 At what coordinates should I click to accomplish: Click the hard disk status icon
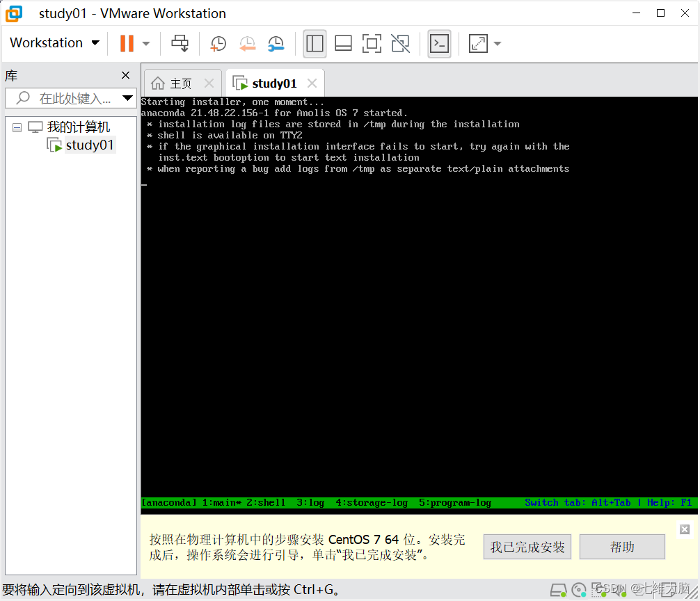559,591
